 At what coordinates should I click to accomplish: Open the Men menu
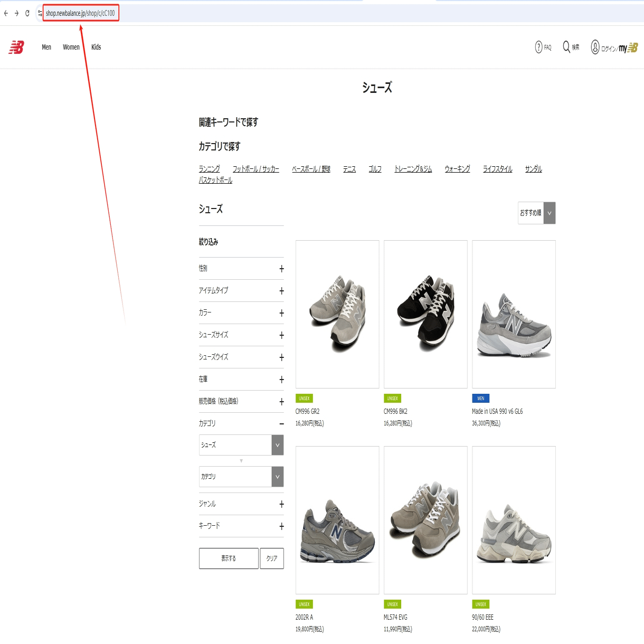click(46, 48)
